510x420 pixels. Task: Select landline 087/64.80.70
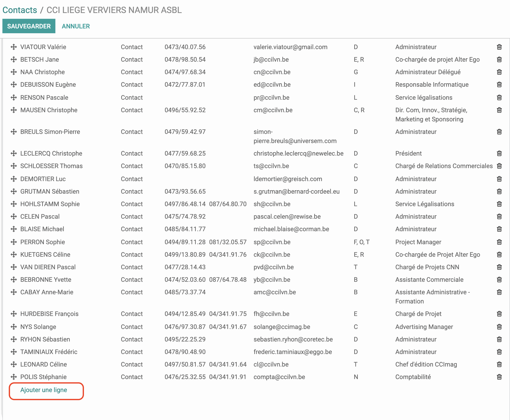(228, 204)
